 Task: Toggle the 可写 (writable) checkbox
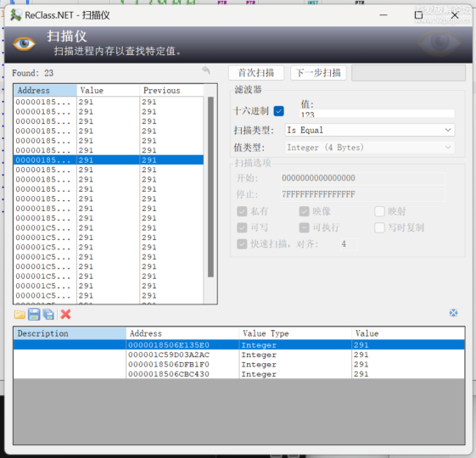[x=242, y=227]
